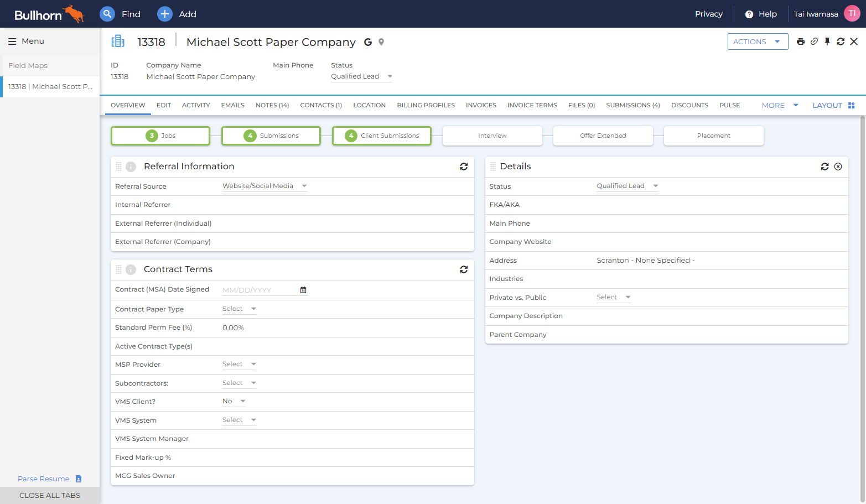Open the Help question mark icon

(749, 14)
